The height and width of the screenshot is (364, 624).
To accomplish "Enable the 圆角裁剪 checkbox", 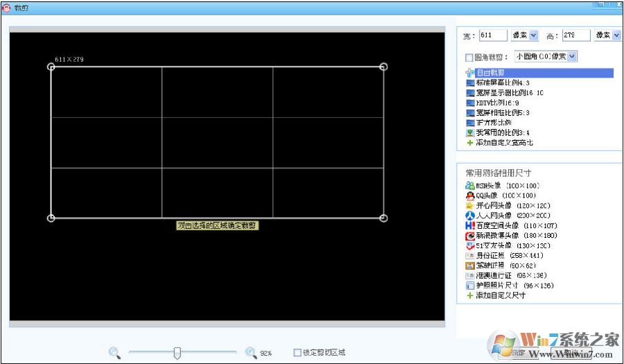I will pyautogui.click(x=469, y=57).
